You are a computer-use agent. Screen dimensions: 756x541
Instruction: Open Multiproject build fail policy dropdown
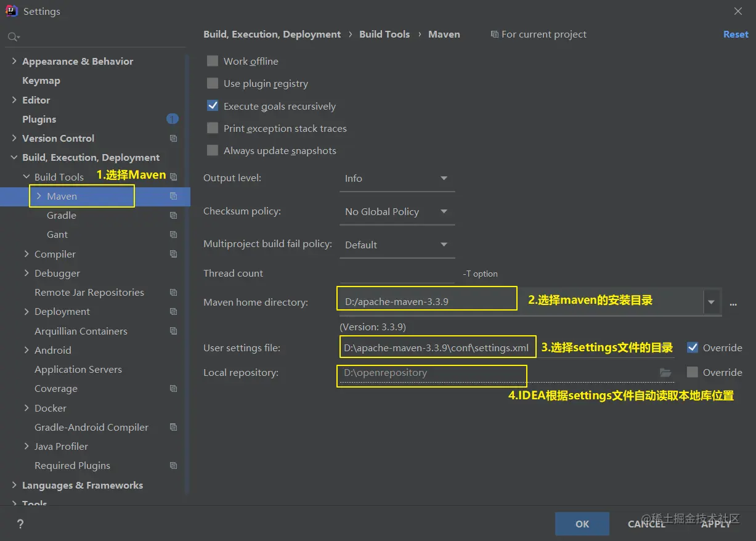click(x=397, y=245)
